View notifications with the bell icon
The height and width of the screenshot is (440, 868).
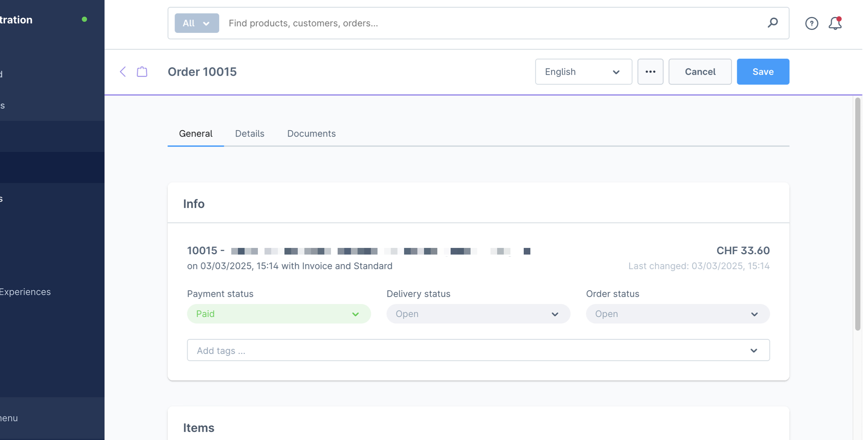[x=834, y=24]
